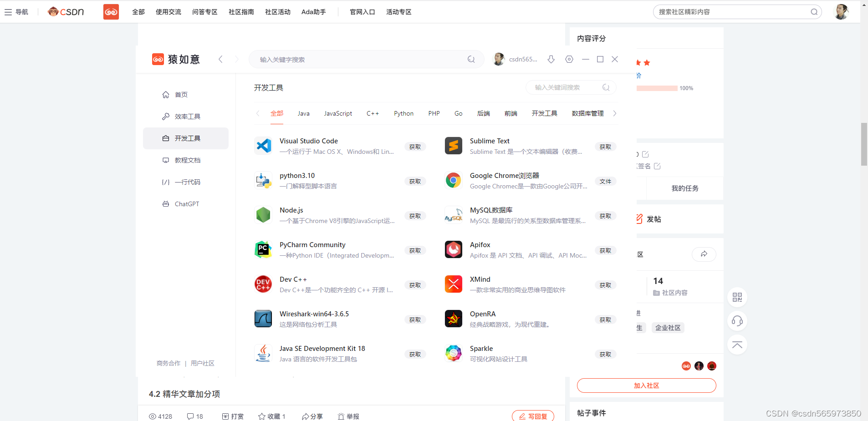Viewport: 868px width, 421px height.
Task: Select the Apifox app icon
Action: pyautogui.click(x=454, y=249)
